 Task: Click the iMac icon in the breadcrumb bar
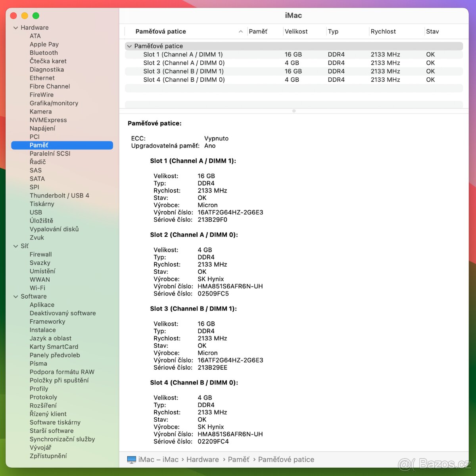coord(131,459)
